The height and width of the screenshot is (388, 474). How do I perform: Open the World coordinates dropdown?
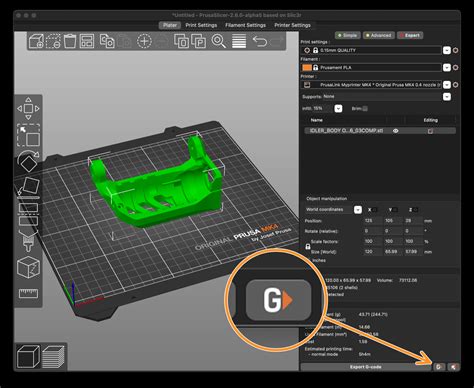pyautogui.click(x=358, y=210)
